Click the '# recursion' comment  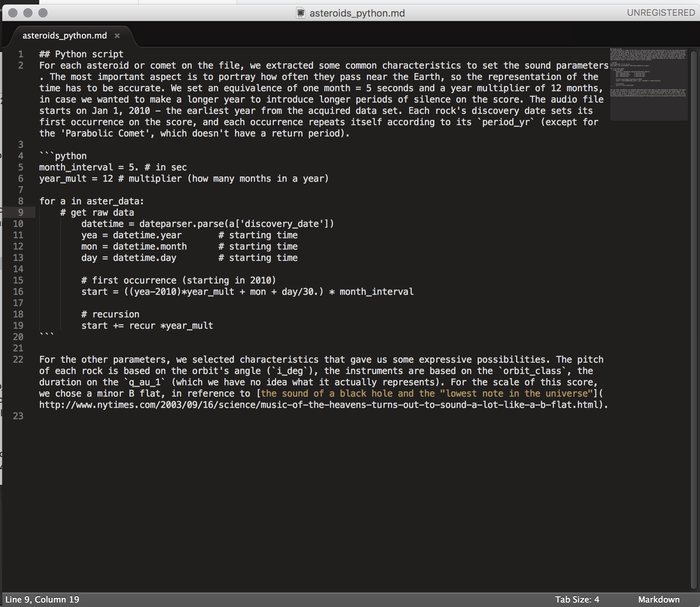click(x=110, y=314)
